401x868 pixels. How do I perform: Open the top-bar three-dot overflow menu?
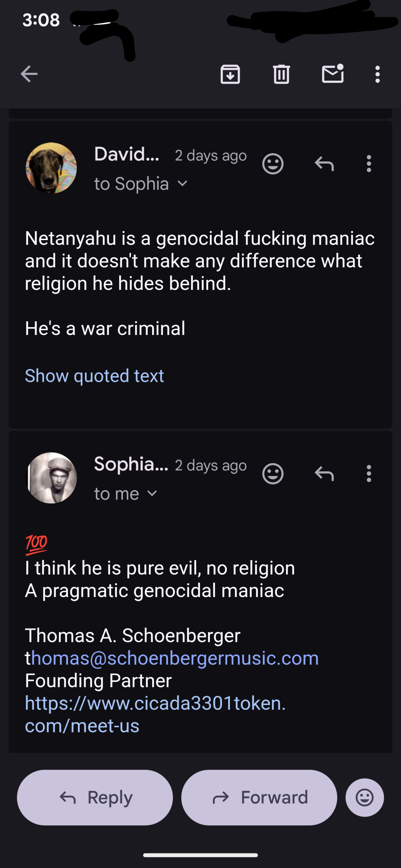tap(377, 74)
